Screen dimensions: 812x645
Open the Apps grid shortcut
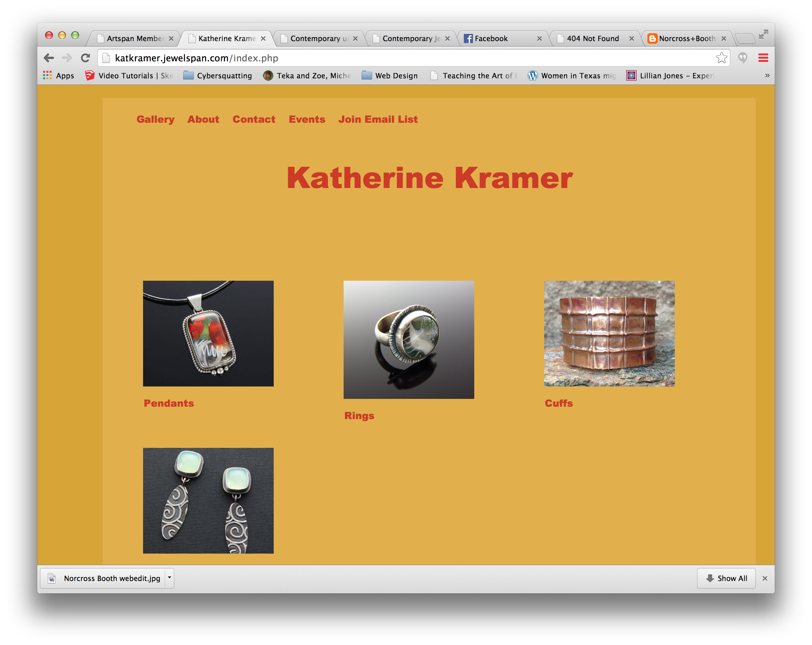coord(58,76)
